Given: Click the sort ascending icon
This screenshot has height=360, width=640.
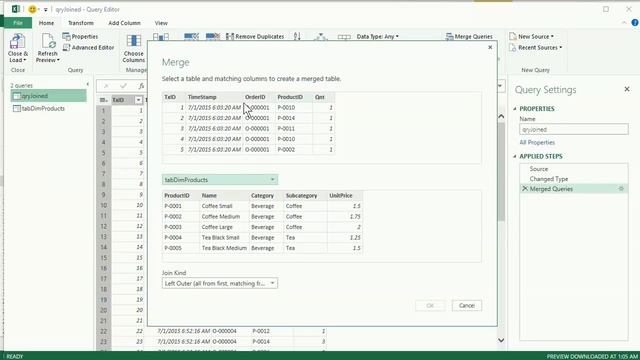Looking at the screenshot, I should (297, 36).
